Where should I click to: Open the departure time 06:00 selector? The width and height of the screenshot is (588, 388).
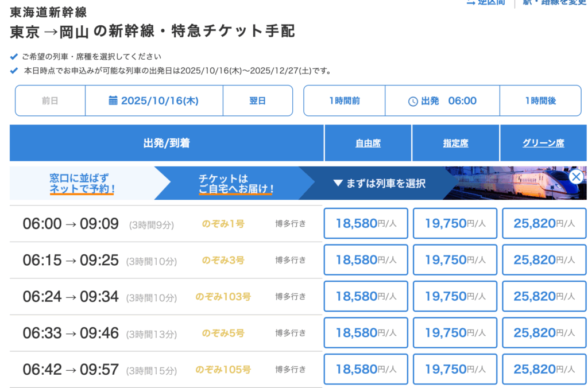(x=442, y=100)
